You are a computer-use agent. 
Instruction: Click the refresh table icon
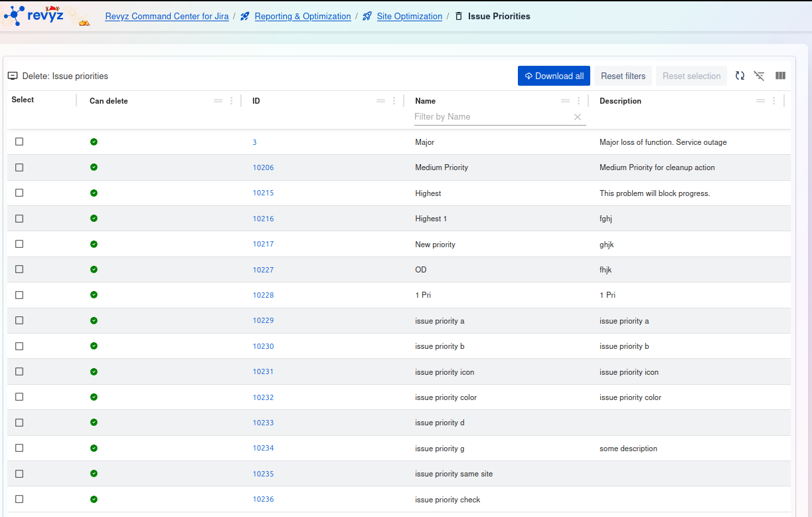[x=740, y=76]
